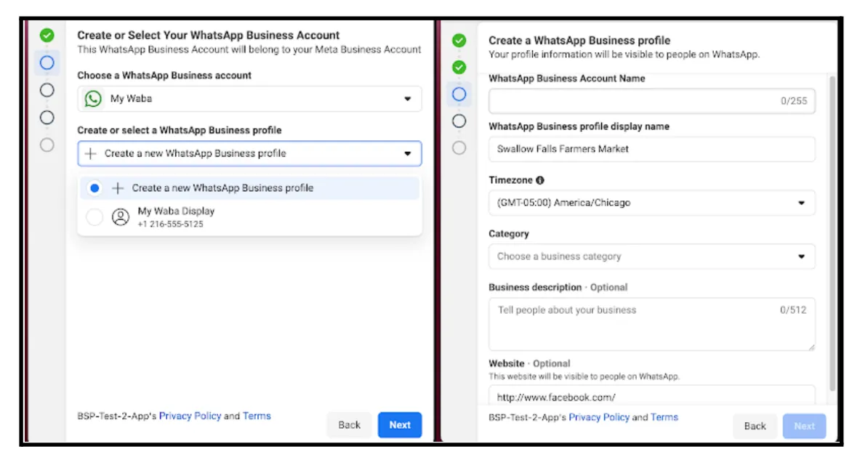Image resolution: width=868 pixels, height=465 pixels.
Task: Click the WhatsApp logo beside My Waba
Action: point(93,99)
